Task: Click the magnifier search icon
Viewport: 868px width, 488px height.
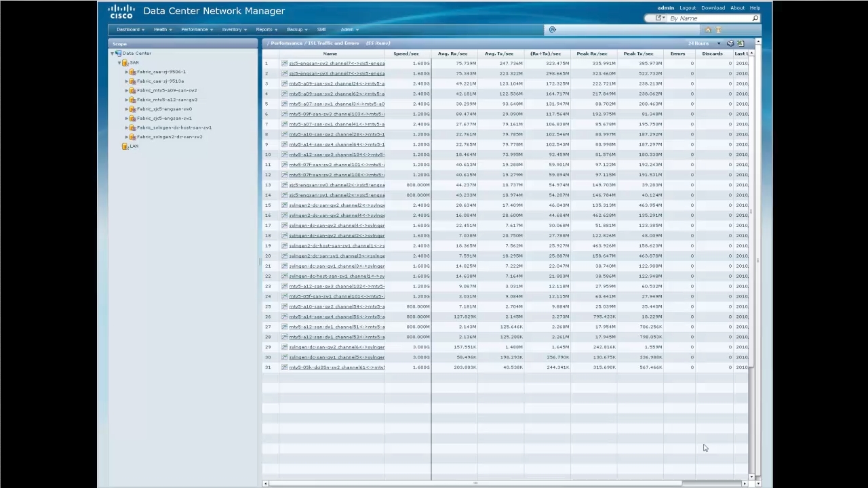Action: (755, 18)
